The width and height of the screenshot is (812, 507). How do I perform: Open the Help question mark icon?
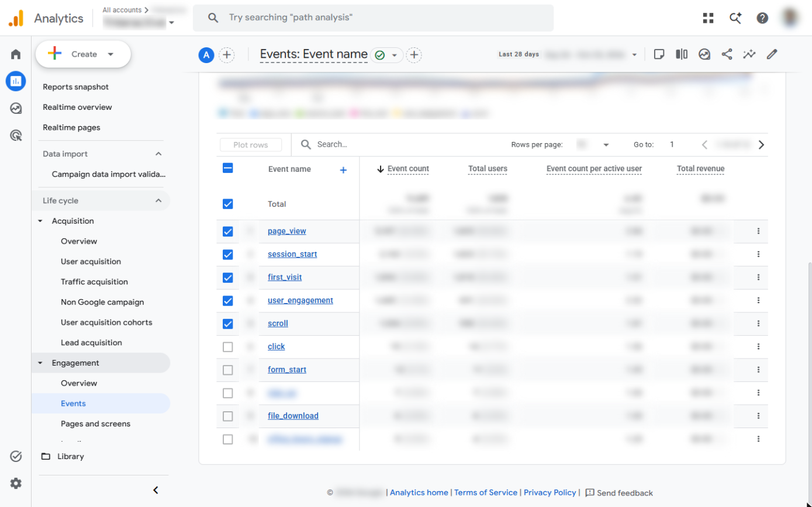point(762,18)
